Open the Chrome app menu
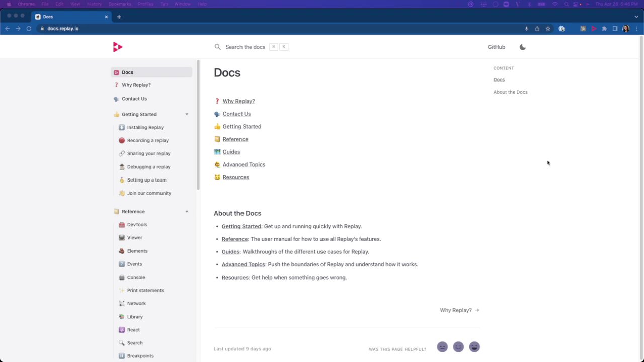 point(26,4)
